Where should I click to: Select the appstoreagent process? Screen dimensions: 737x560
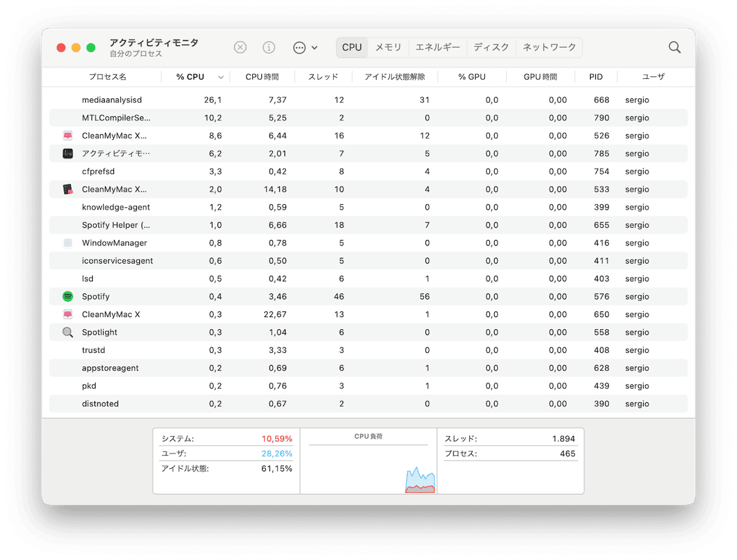110,368
